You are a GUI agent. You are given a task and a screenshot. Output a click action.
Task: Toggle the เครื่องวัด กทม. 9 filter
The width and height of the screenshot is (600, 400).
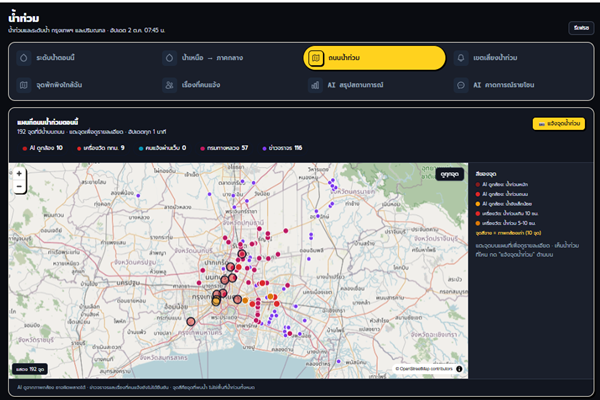tap(101, 148)
